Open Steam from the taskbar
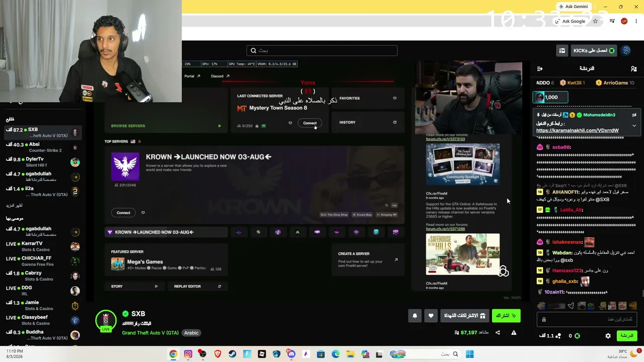This screenshot has height=362, width=644. [x=232, y=354]
